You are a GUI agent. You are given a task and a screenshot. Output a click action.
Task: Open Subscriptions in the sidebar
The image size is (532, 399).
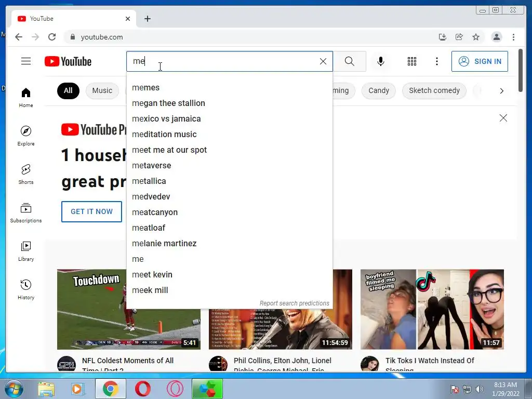(26, 212)
